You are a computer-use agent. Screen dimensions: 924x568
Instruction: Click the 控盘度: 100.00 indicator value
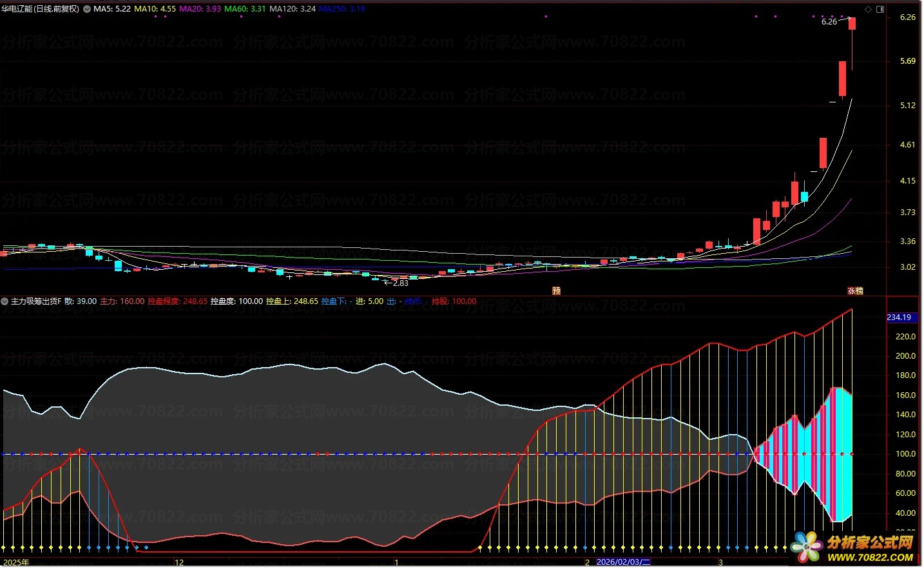237,301
